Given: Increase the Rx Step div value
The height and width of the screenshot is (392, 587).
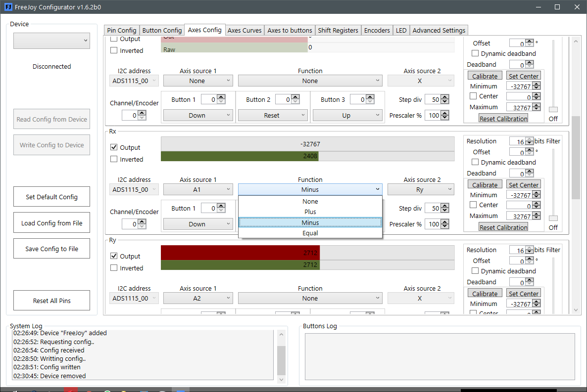Looking at the screenshot, I should tap(445, 206).
